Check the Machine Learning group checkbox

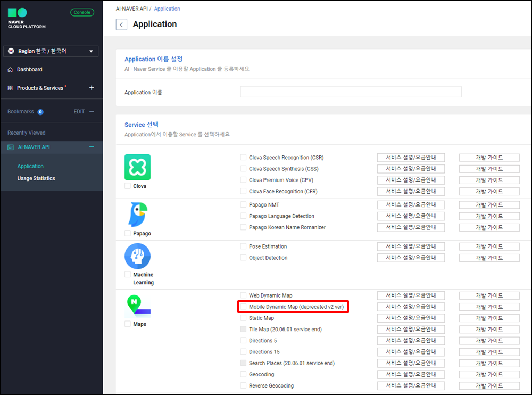[128, 275]
